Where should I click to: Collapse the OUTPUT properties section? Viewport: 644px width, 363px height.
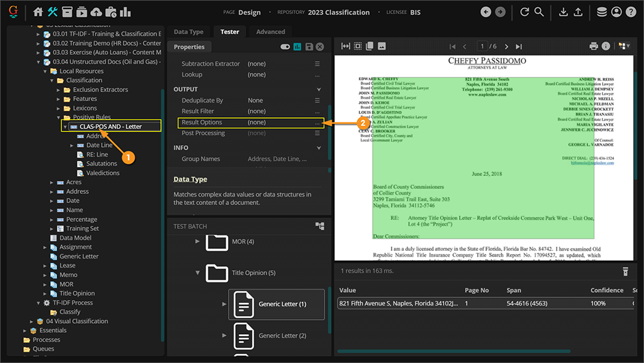(319, 90)
